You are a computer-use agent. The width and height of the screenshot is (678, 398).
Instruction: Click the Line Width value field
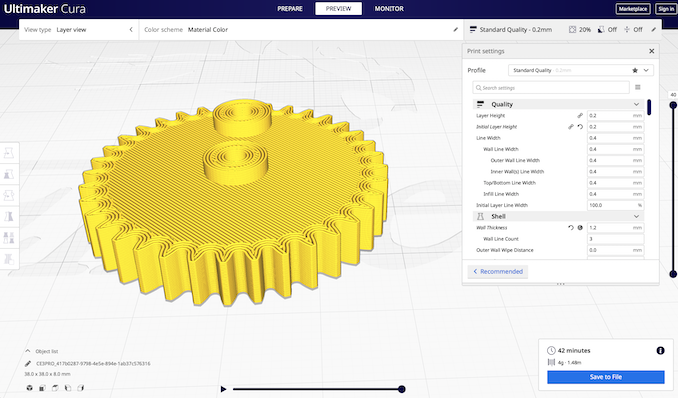click(x=615, y=138)
